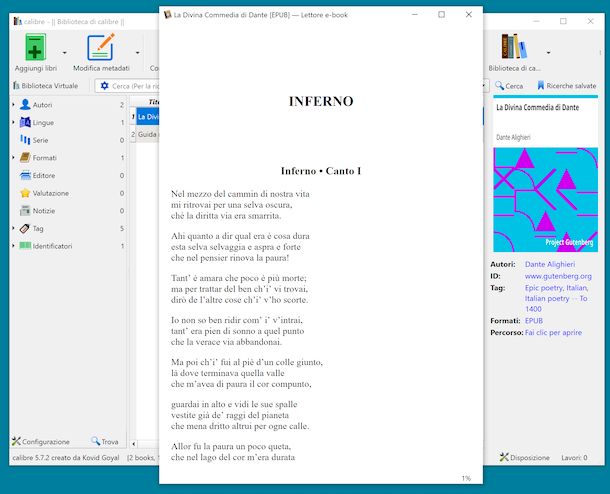This screenshot has width=610, height=494.
Task: Click the search gear icon beside Cerca field
Action: [104, 86]
